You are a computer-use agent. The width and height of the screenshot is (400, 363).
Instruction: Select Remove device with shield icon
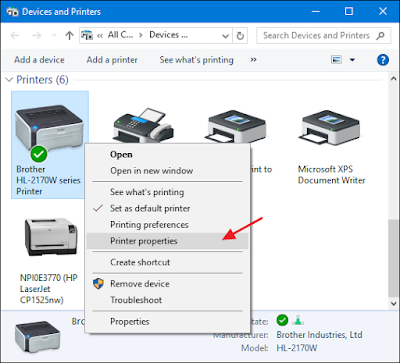coord(167,284)
